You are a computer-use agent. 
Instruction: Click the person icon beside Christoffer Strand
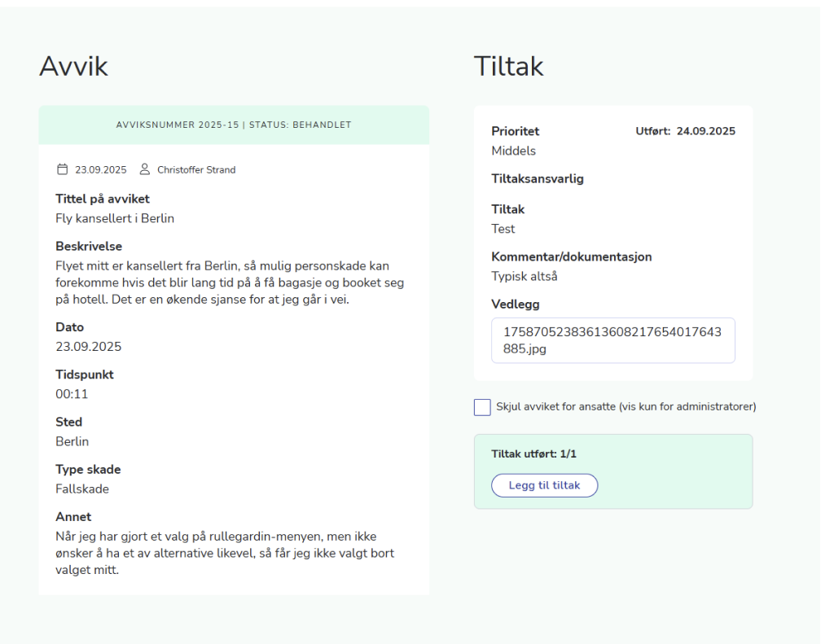145,170
